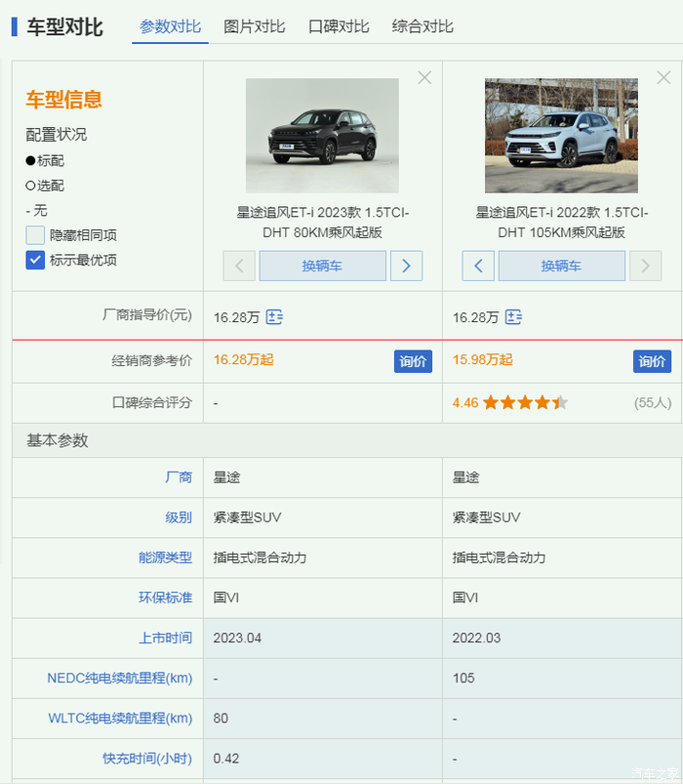Click the white 2022款 car thumbnail
The height and width of the screenshot is (784, 683).
coord(561,135)
